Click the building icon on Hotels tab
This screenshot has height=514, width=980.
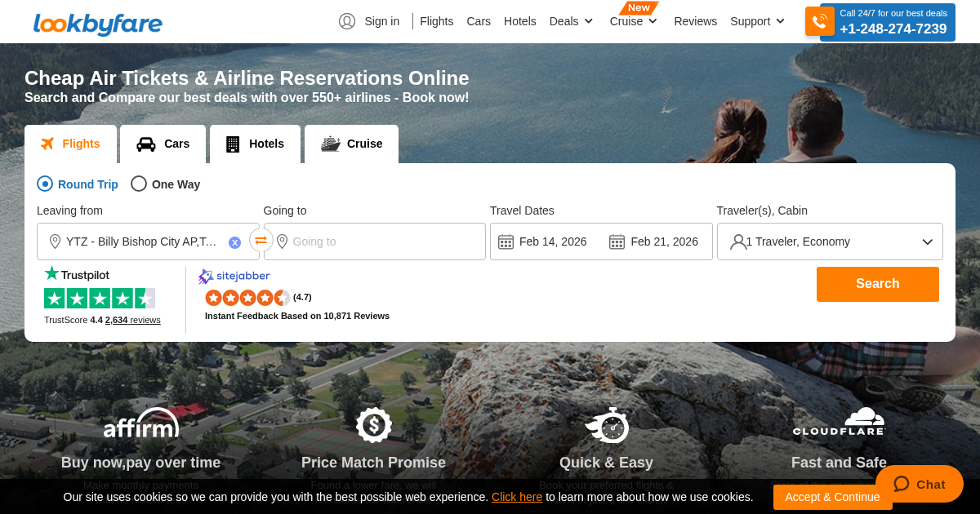coord(233,144)
